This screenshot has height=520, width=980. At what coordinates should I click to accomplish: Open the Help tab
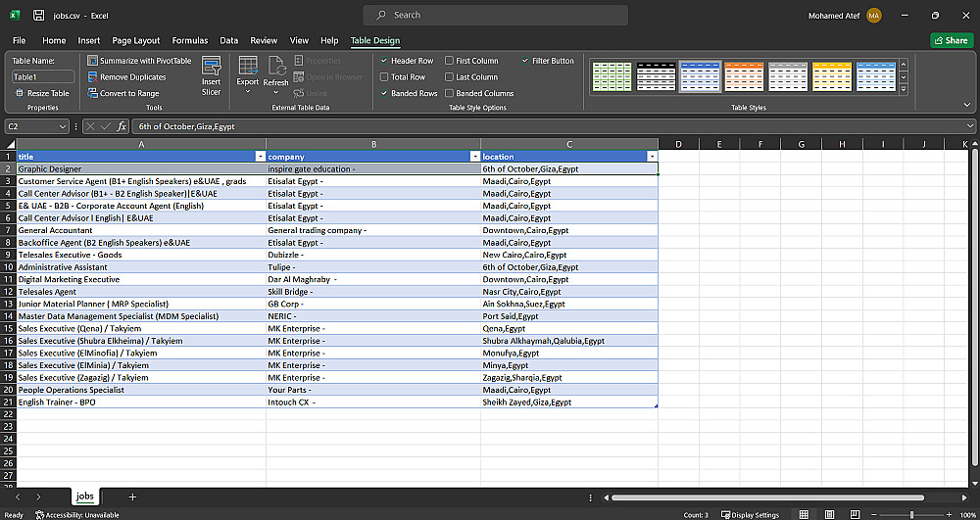(329, 40)
